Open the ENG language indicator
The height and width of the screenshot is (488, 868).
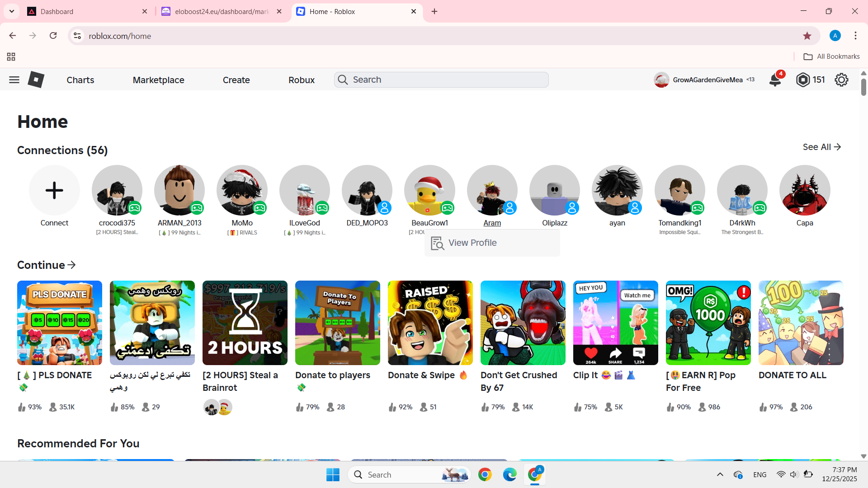click(760, 475)
